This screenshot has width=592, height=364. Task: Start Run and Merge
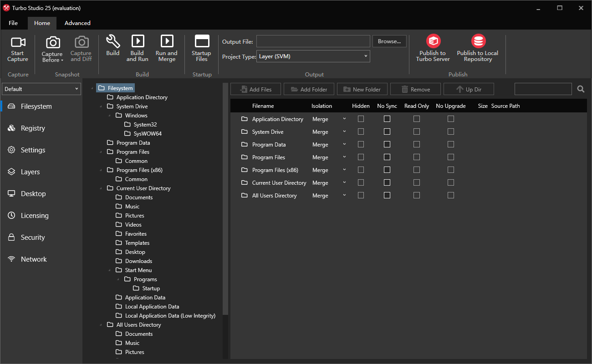point(167,49)
